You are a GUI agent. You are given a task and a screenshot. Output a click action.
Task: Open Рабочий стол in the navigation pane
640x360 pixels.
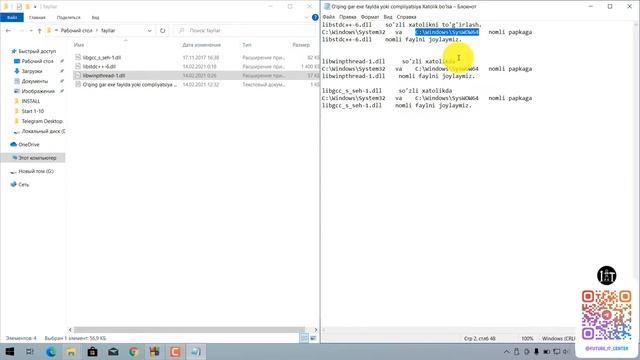37,61
